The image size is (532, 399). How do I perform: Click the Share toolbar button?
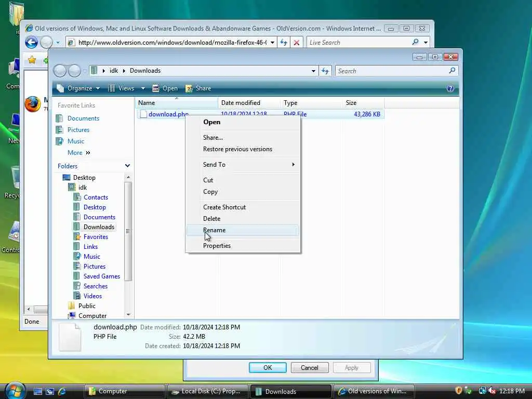click(198, 88)
